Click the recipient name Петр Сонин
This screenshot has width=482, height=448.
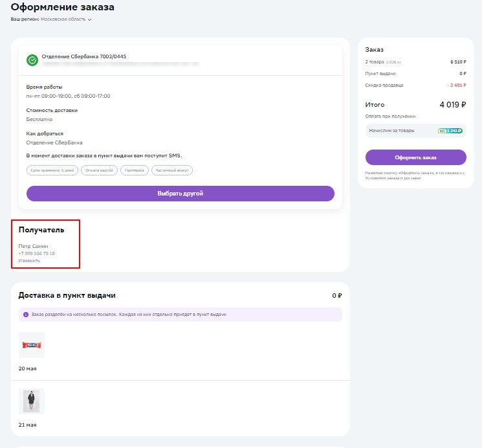34,246
